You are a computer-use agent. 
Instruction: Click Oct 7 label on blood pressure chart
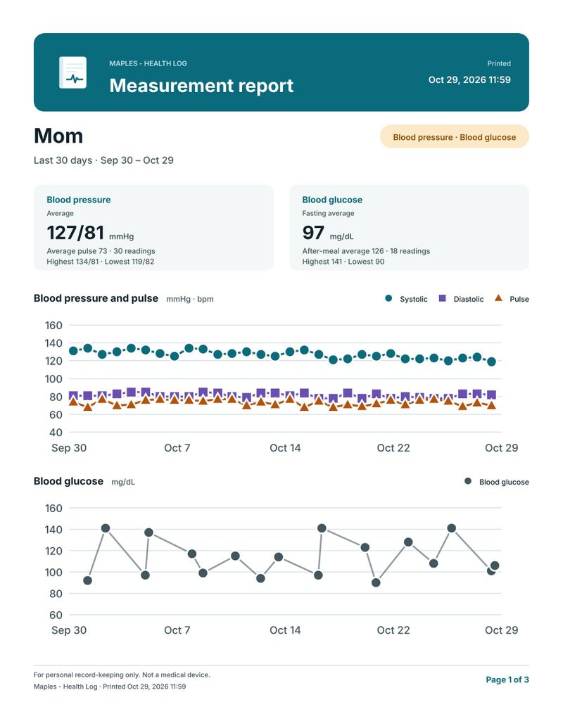click(x=177, y=448)
